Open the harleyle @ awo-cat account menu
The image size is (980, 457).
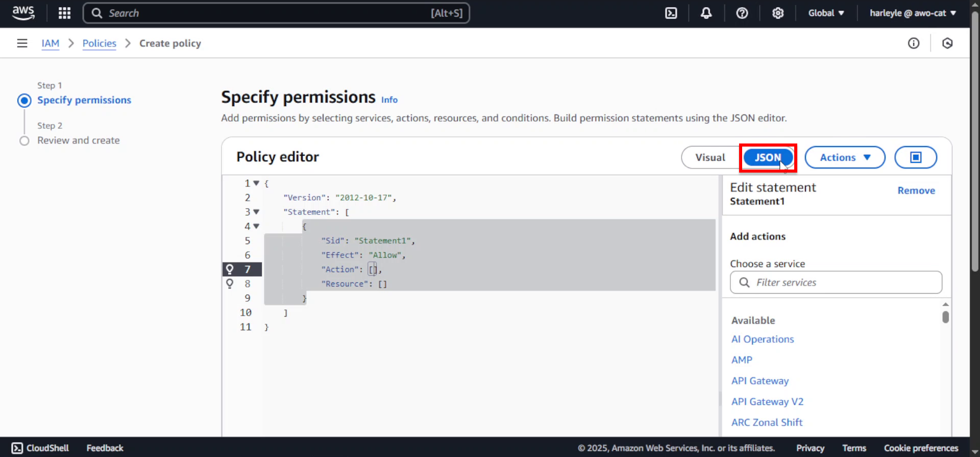[913, 13]
